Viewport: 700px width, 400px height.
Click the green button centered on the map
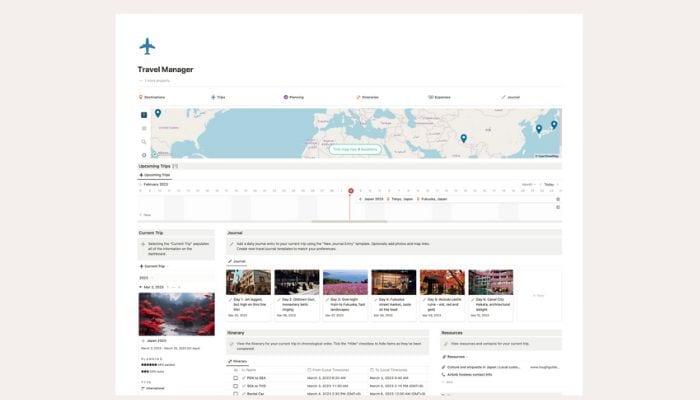[355, 149]
